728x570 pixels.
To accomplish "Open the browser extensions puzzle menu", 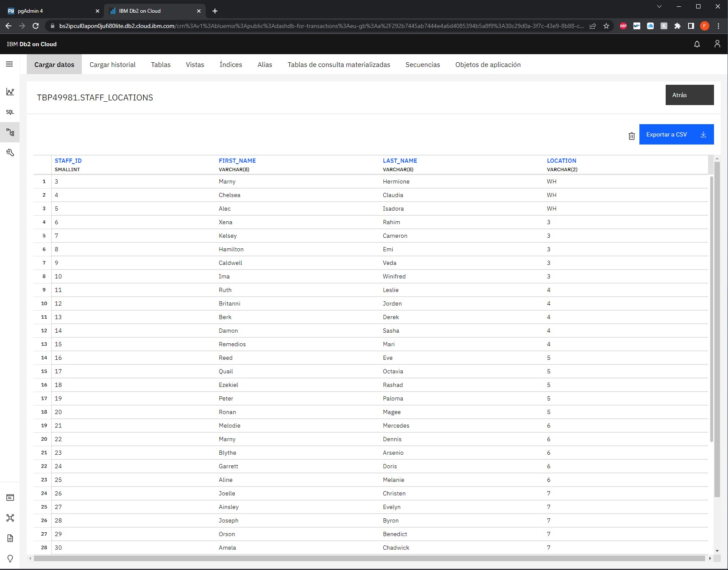I will tap(677, 26).
